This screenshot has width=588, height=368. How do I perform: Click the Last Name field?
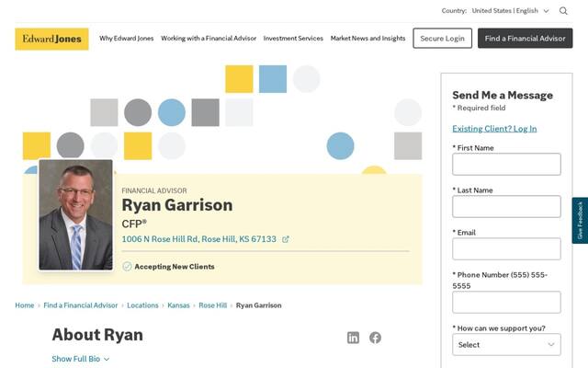coord(506,206)
